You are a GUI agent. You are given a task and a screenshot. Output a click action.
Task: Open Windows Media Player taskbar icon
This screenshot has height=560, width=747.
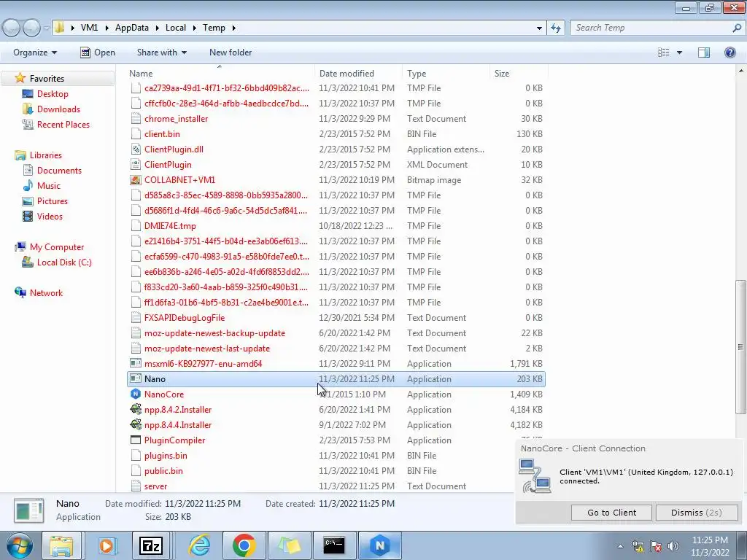(x=107, y=545)
